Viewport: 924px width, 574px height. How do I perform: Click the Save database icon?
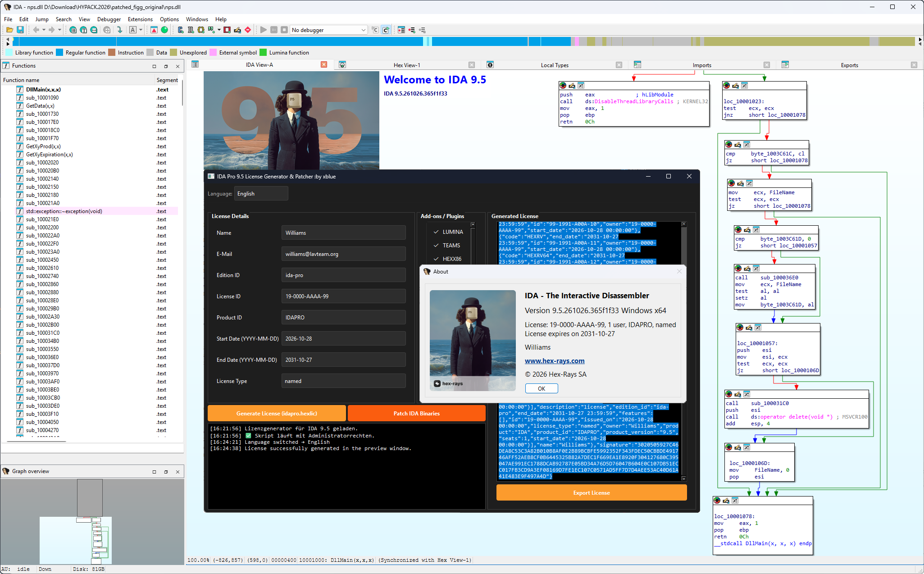(x=20, y=30)
